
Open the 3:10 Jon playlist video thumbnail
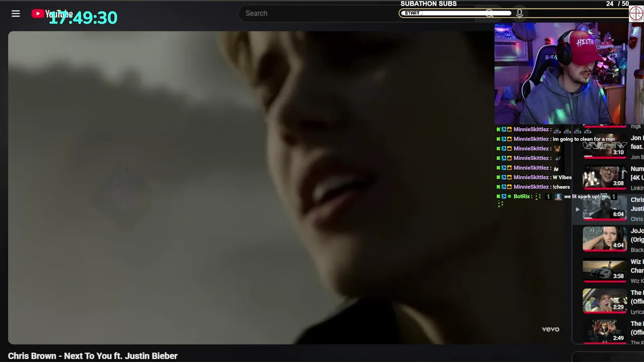point(604,147)
